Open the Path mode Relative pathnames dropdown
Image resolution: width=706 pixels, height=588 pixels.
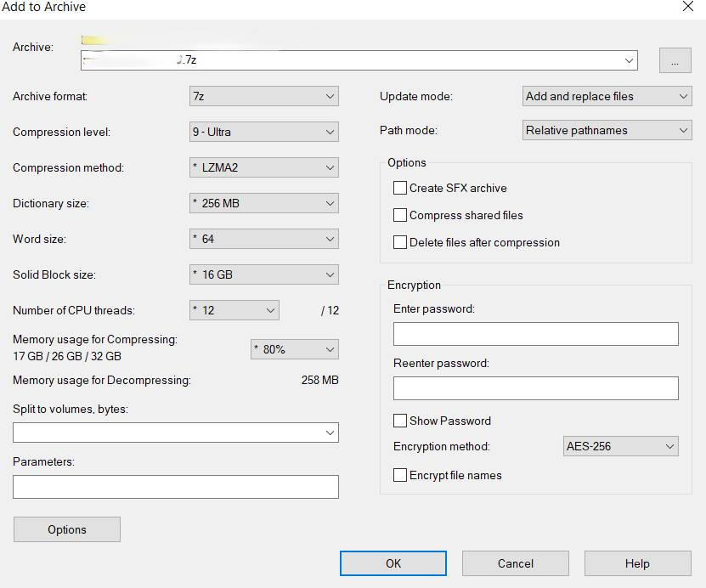tap(607, 130)
